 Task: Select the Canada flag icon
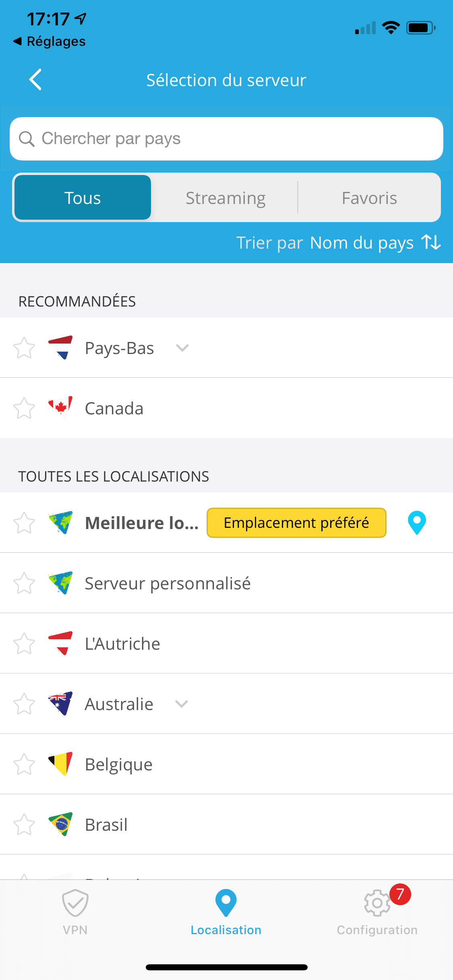click(x=60, y=408)
